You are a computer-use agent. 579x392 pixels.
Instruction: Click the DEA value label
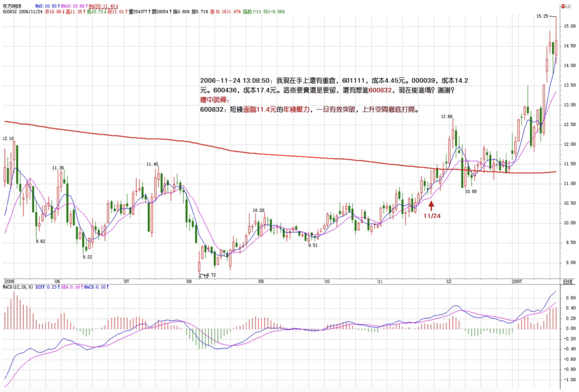tap(72, 287)
